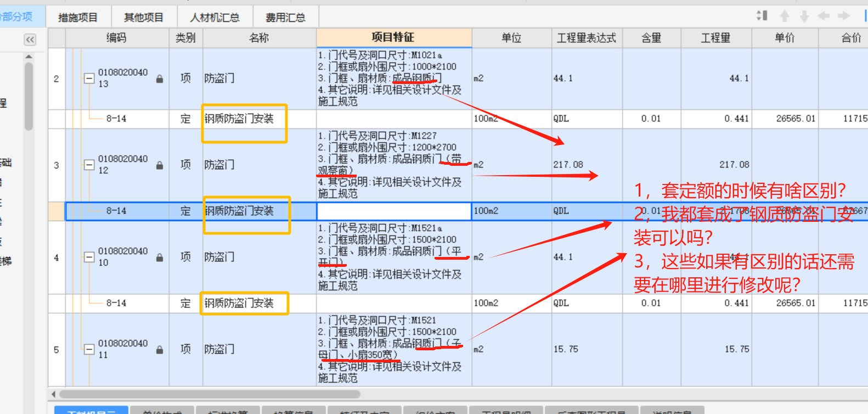Click the up arrow of sidebar scrollbar
This screenshot has height=414, width=868.
29,57
